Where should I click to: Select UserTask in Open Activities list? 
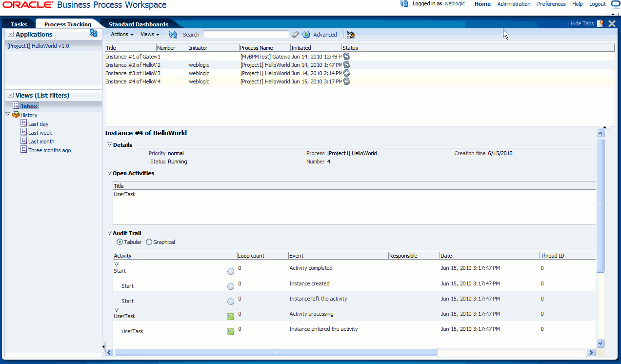[x=124, y=194]
